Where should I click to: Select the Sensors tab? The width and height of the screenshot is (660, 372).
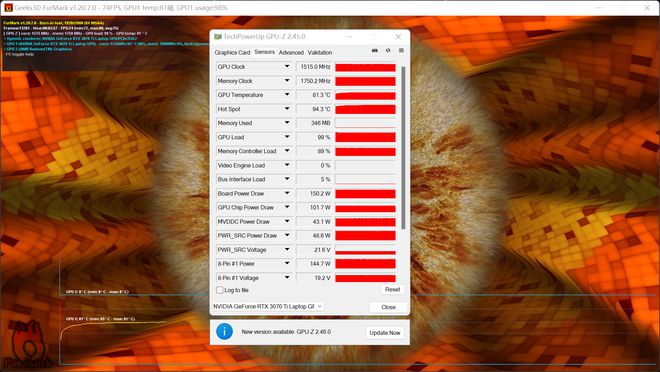coord(264,52)
